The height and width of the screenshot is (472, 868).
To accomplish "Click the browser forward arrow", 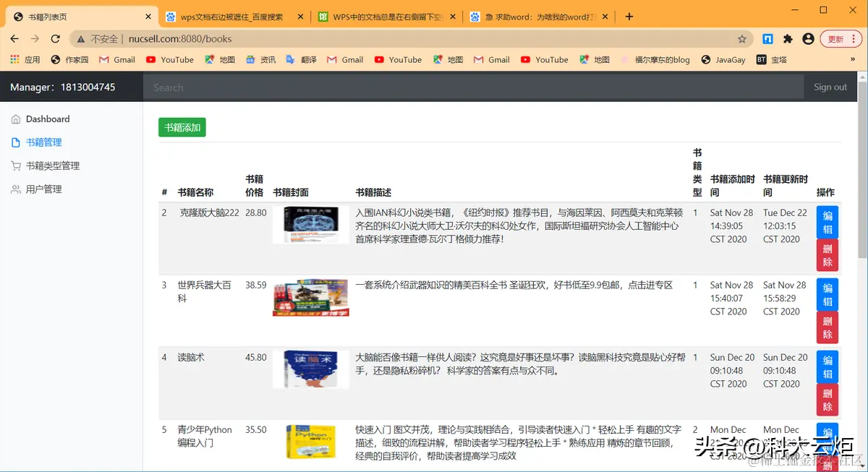I will pyautogui.click(x=35, y=39).
